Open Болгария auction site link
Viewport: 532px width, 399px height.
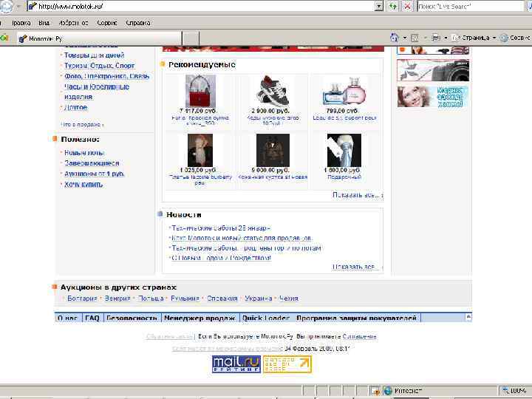(x=83, y=299)
